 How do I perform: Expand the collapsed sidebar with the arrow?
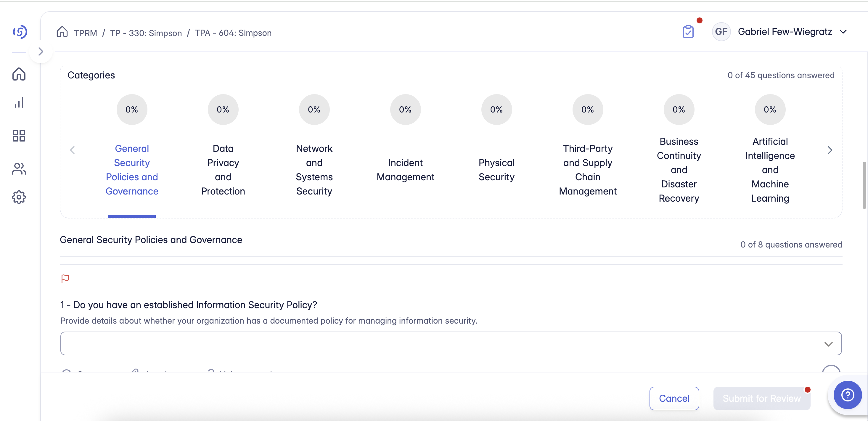41,52
